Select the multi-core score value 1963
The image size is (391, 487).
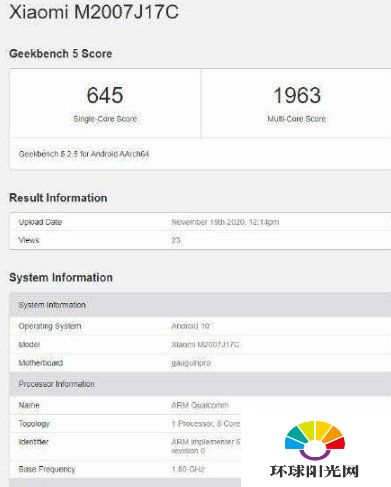click(x=297, y=95)
